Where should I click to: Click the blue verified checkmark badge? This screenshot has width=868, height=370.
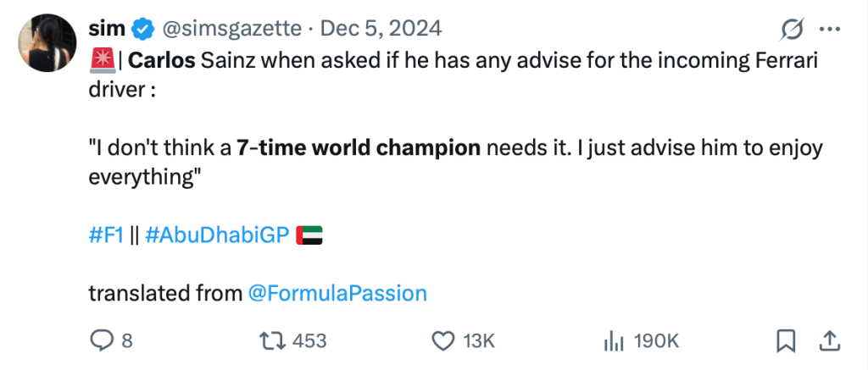142,29
